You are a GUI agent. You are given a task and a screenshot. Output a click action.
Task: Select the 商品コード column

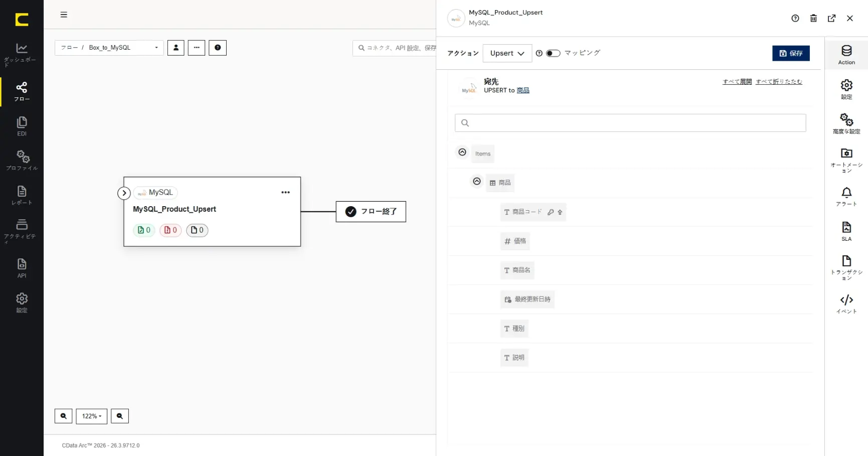coord(533,212)
